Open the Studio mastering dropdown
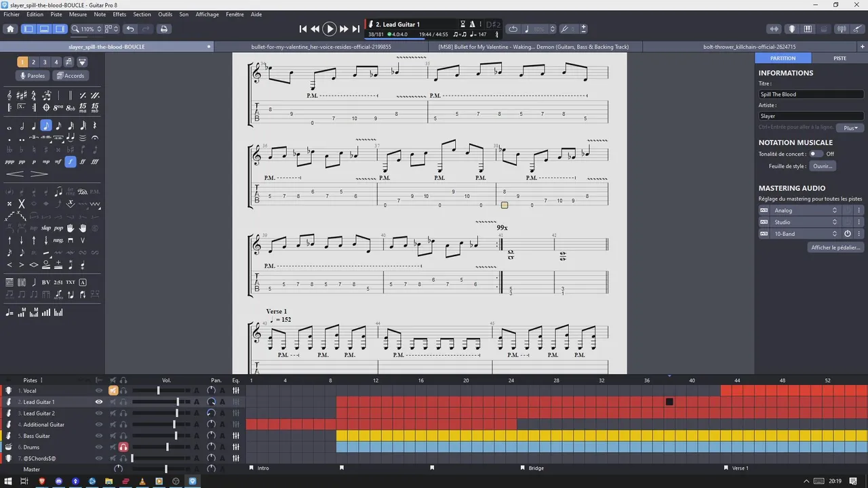868x488 pixels. point(806,222)
